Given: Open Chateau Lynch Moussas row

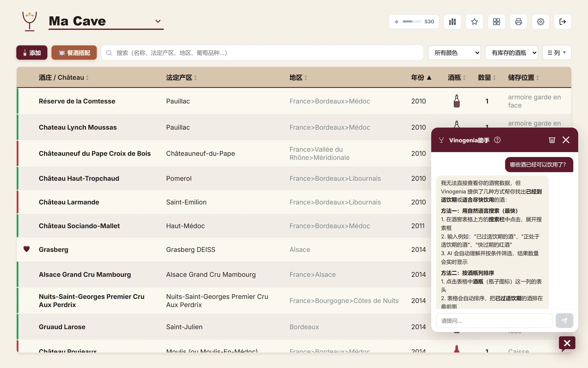Looking at the screenshot, I should [78, 127].
